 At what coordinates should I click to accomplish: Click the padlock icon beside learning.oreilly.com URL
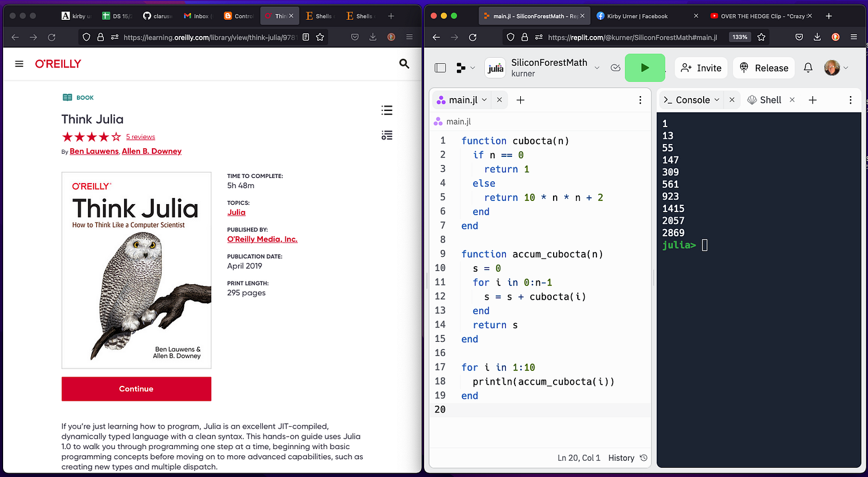pos(100,37)
